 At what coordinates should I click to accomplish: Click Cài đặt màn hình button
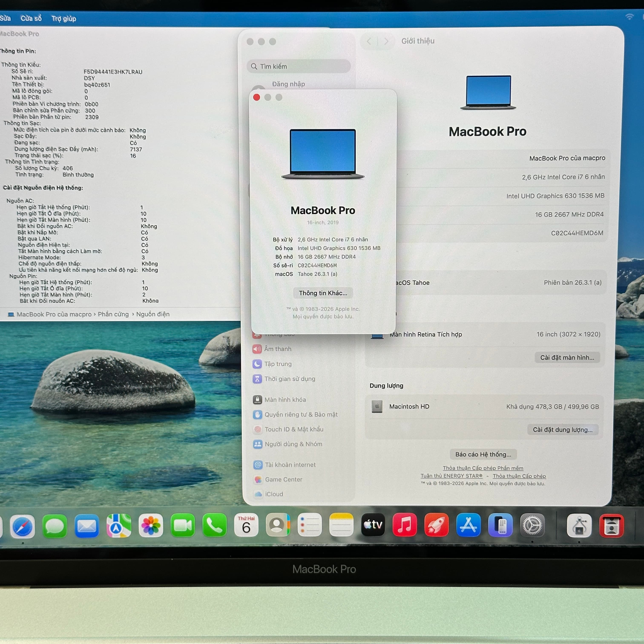point(567,358)
